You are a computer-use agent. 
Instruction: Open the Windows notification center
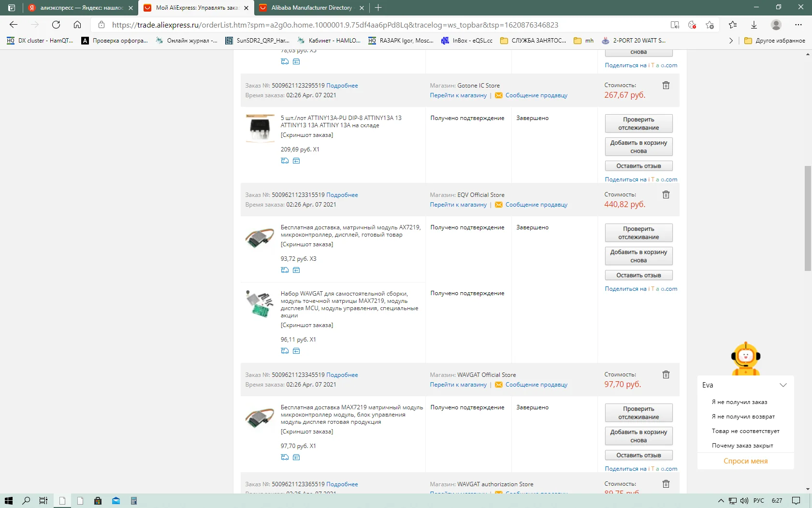pos(796,501)
